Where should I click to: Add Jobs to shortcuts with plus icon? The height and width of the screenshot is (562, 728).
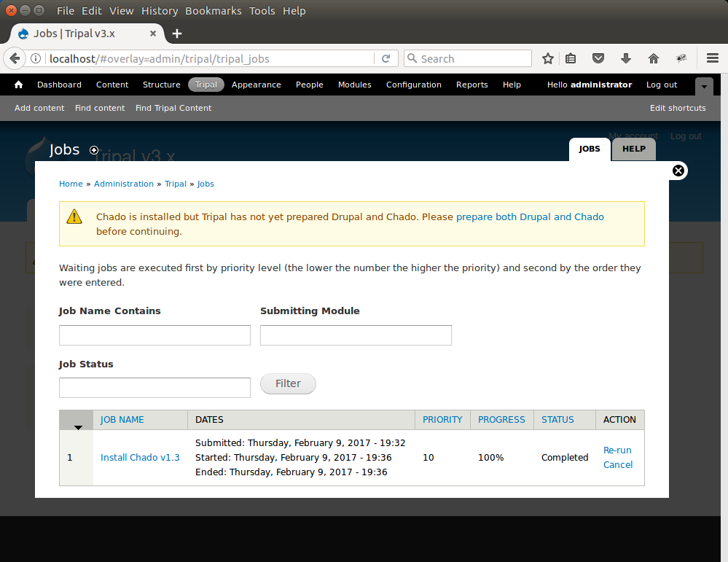point(94,150)
